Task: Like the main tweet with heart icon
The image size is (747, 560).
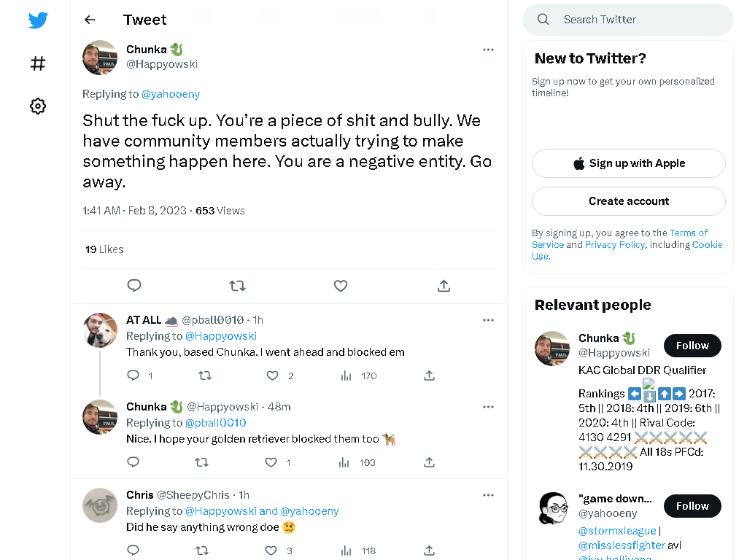Action: (341, 286)
